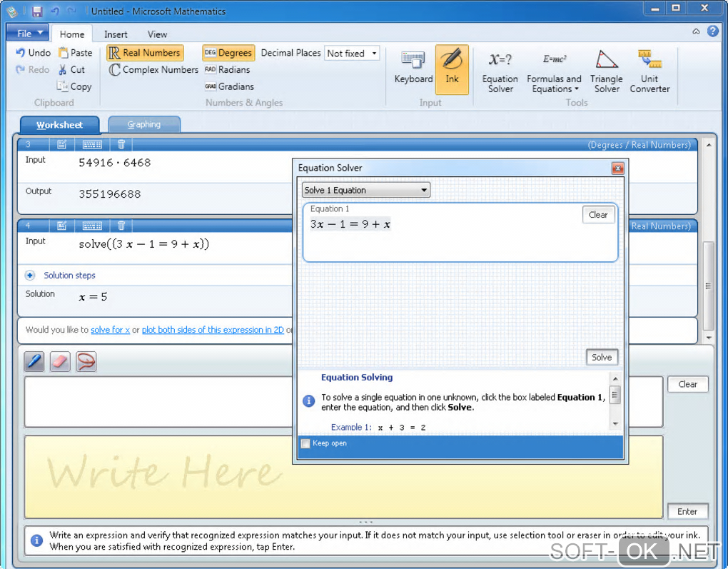
Task: Click worksheet scrollbar up arrow
Action: (x=709, y=145)
